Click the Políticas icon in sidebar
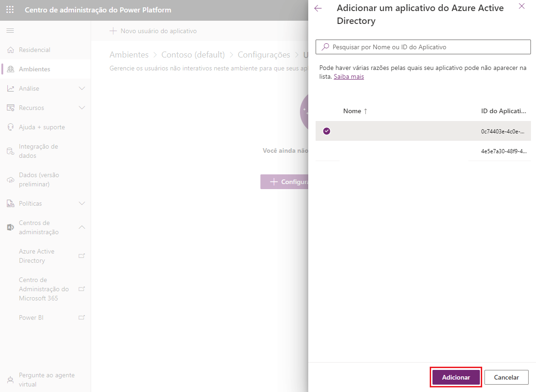Screen dimensions: 536x392 click(11, 204)
